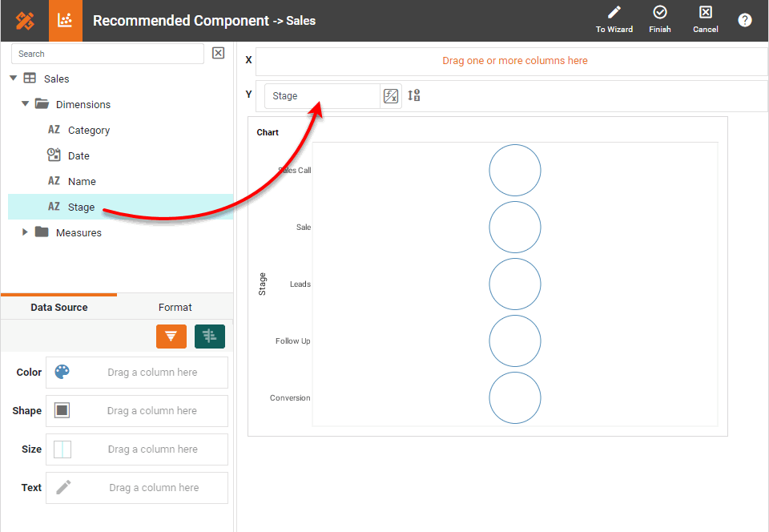Click the orange chart component icon

(66, 21)
